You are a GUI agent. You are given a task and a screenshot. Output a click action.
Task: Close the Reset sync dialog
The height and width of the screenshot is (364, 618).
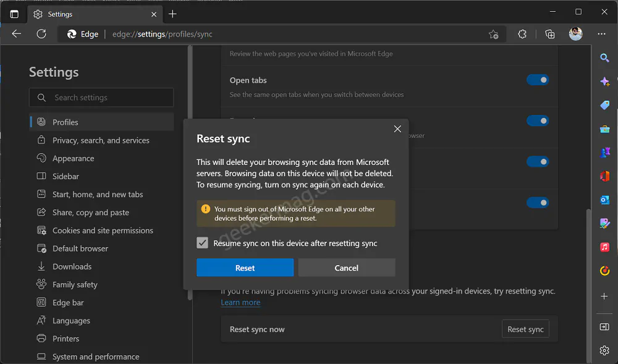tap(397, 129)
